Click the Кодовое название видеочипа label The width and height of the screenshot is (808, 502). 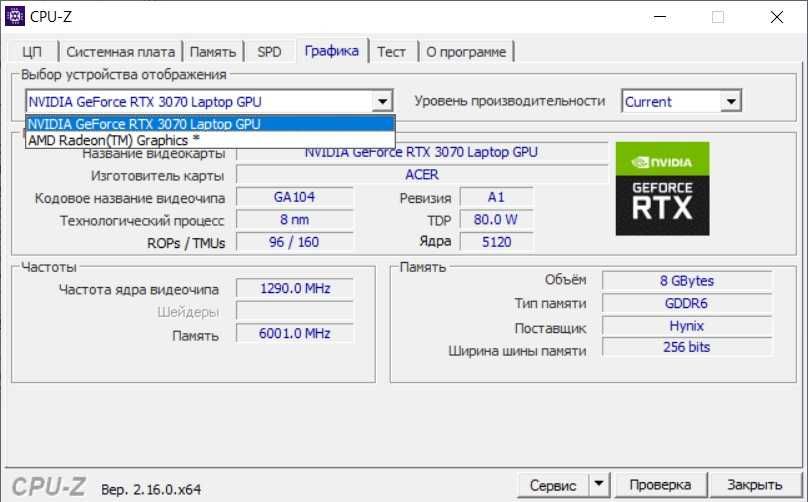[130, 198]
